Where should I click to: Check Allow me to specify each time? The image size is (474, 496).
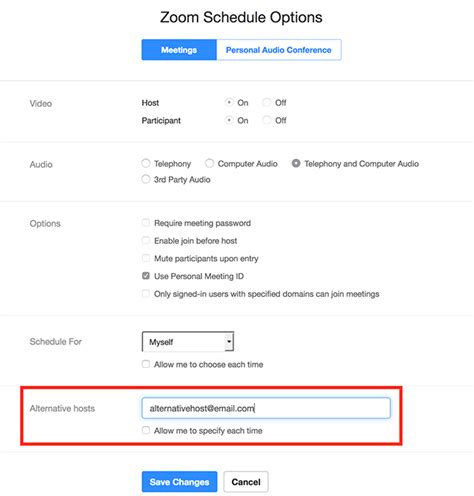[146, 430]
